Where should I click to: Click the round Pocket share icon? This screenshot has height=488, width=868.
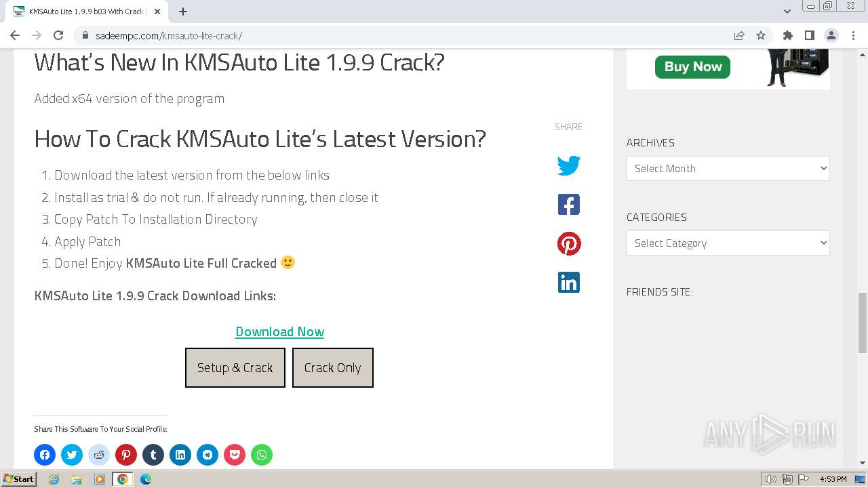[x=235, y=455]
